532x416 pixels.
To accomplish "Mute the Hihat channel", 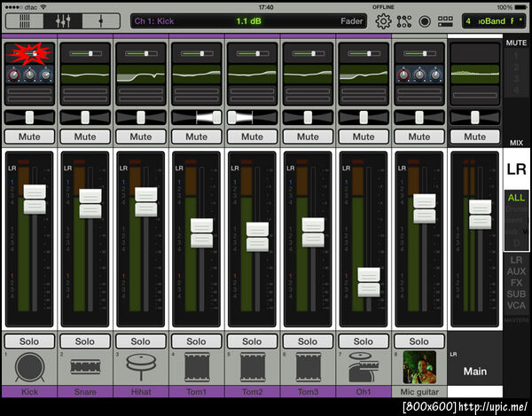I will tap(141, 137).
